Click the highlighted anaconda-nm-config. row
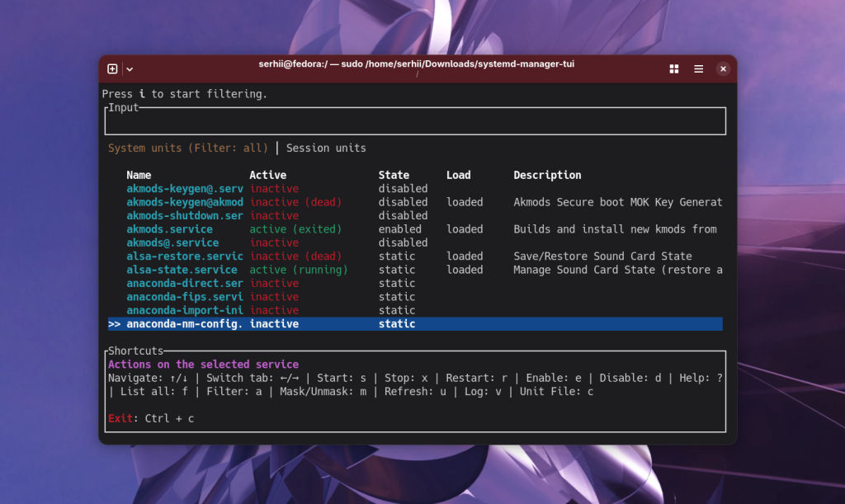Viewport: 845px width, 504px height. pos(415,323)
